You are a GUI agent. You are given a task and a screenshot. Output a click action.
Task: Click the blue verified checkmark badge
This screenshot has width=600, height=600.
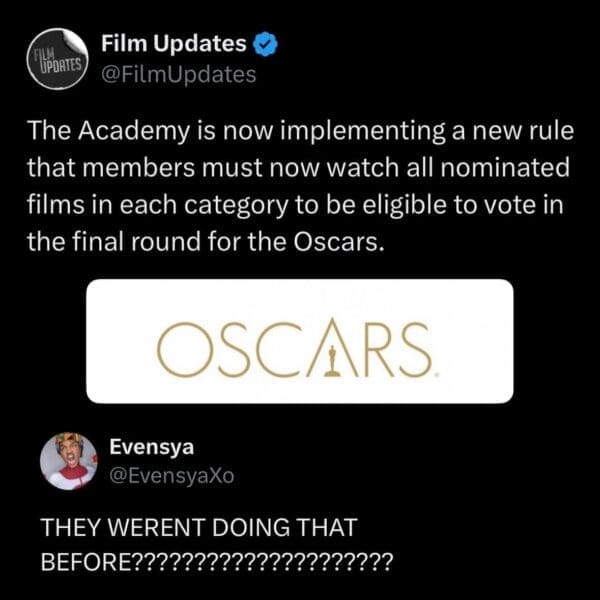click(266, 44)
